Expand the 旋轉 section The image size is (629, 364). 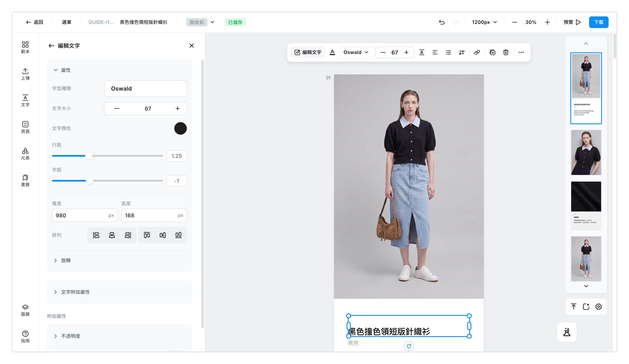62,261
